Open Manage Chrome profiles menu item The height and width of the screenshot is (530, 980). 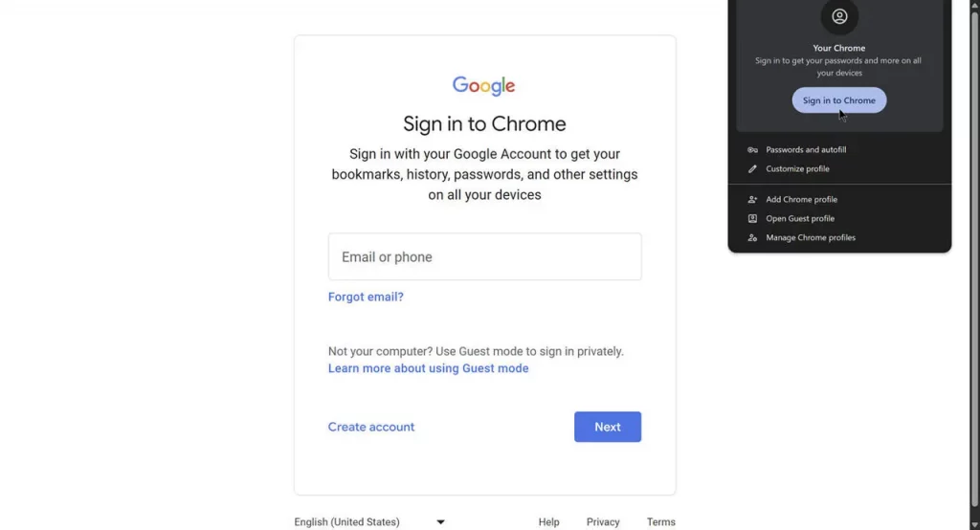(x=811, y=238)
